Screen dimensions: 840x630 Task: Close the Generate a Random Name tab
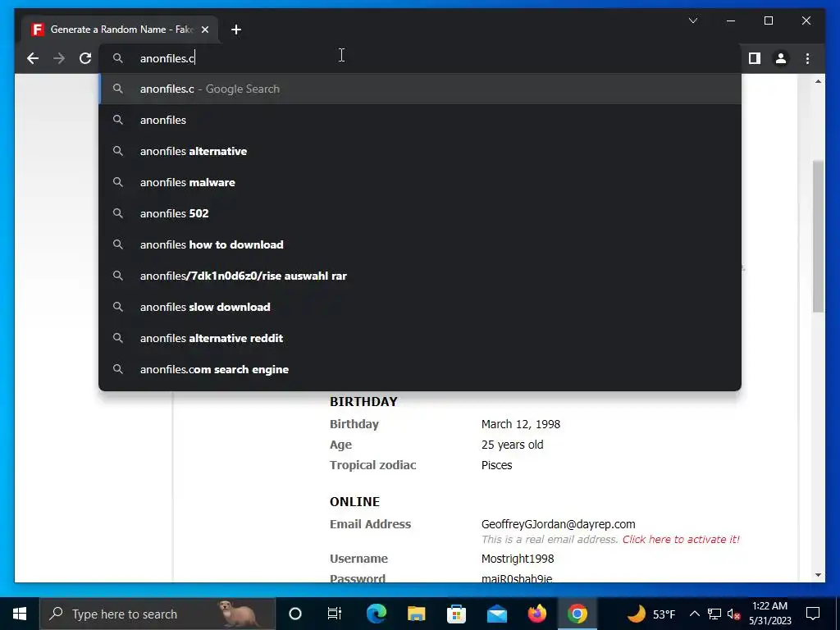click(204, 30)
